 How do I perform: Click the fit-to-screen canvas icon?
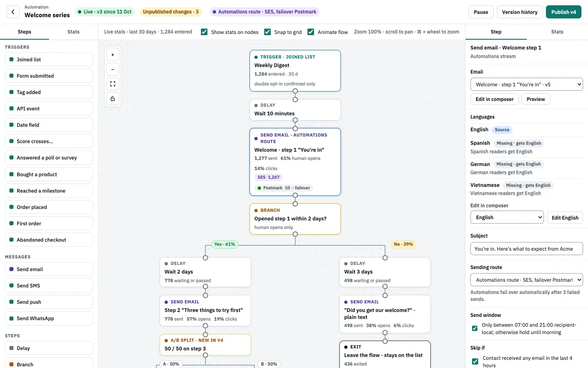(x=113, y=84)
